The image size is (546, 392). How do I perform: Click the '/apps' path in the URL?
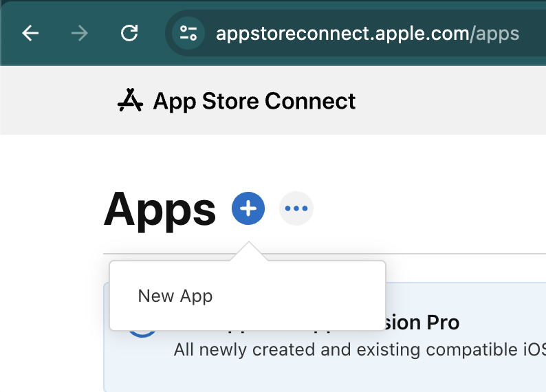494,33
